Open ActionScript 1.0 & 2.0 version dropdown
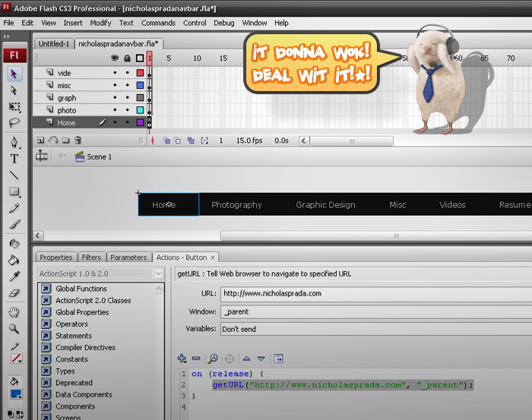532x420 pixels. pos(158,273)
